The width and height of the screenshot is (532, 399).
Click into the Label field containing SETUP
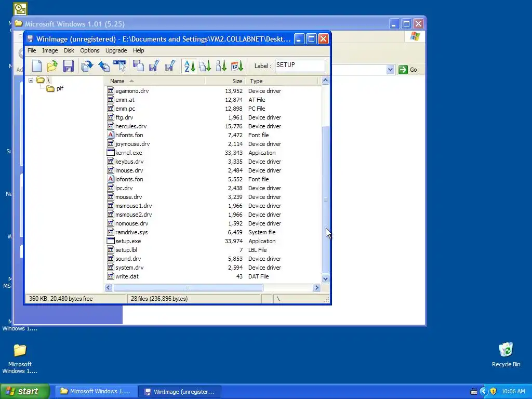[300, 66]
